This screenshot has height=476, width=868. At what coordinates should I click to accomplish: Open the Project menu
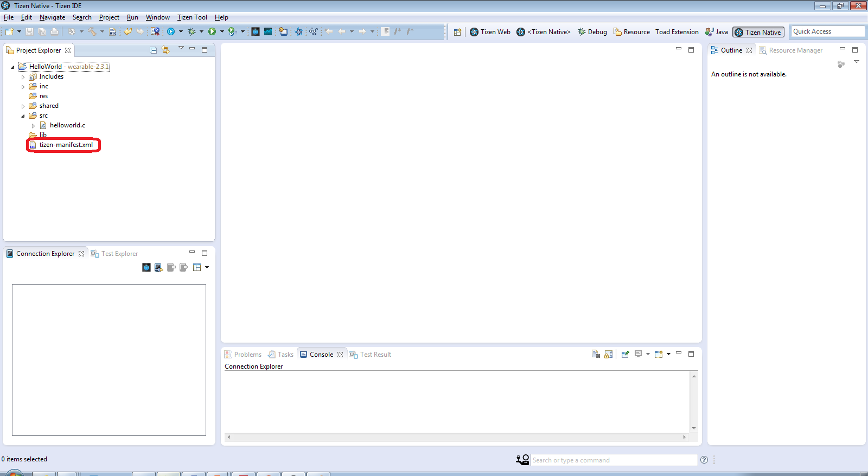pyautogui.click(x=109, y=17)
